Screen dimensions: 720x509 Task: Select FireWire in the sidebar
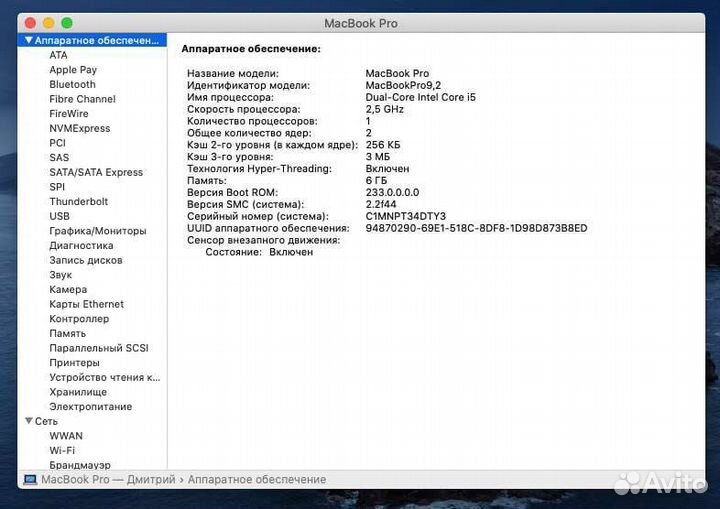tap(69, 114)
